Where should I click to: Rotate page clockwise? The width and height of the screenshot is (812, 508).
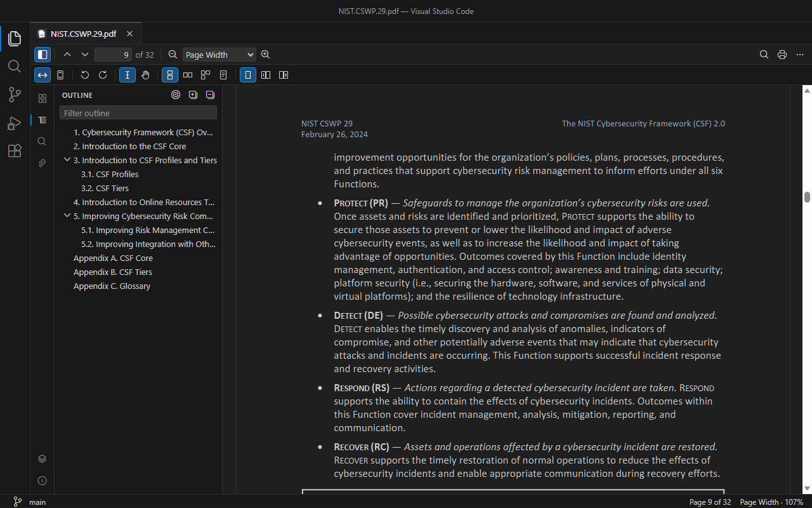point(103,75)
